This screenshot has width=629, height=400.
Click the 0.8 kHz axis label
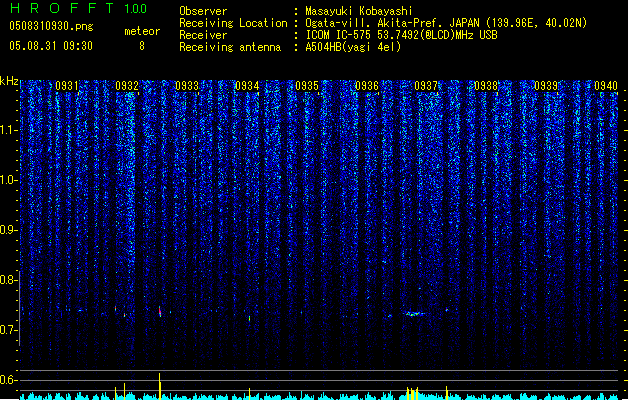point(8,280)
